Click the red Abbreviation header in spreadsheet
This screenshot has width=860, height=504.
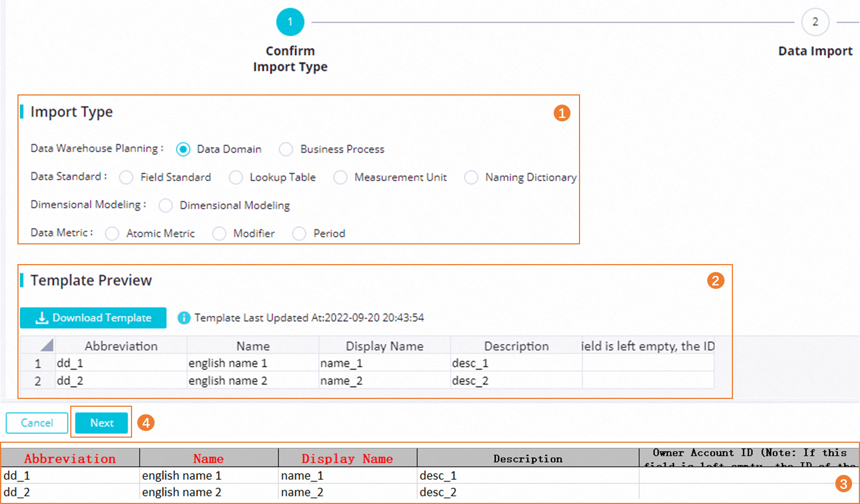[x=70, y=458]
